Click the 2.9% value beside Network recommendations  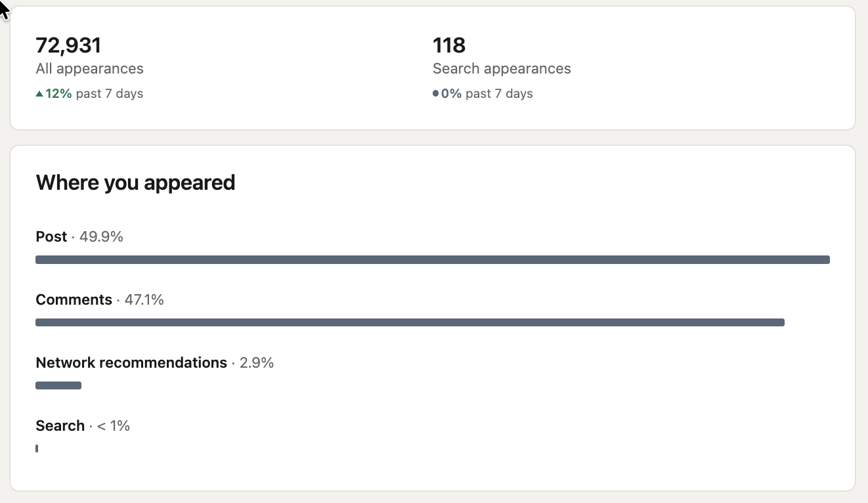pos(257,363)
